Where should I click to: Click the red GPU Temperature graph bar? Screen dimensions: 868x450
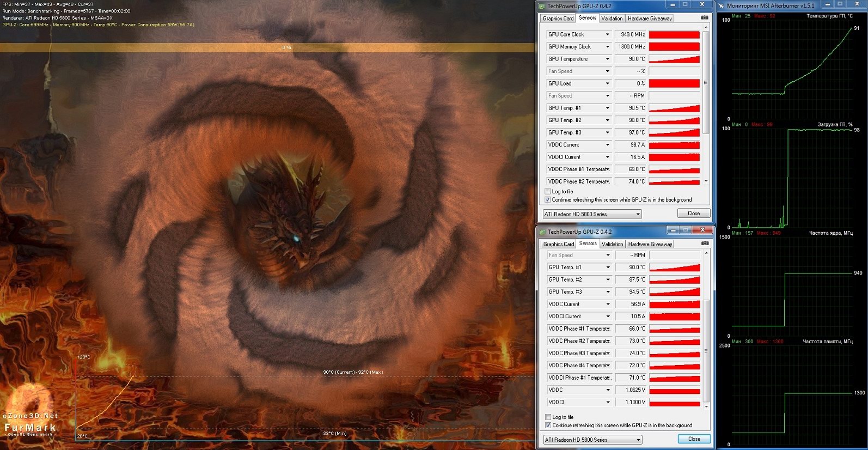[674, 59]
